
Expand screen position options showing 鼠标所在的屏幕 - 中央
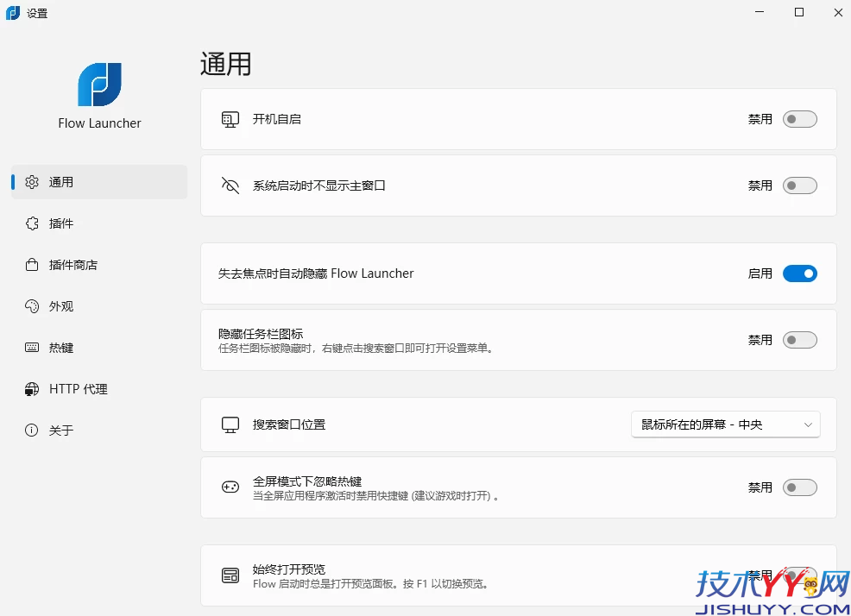tap(725, 424)
